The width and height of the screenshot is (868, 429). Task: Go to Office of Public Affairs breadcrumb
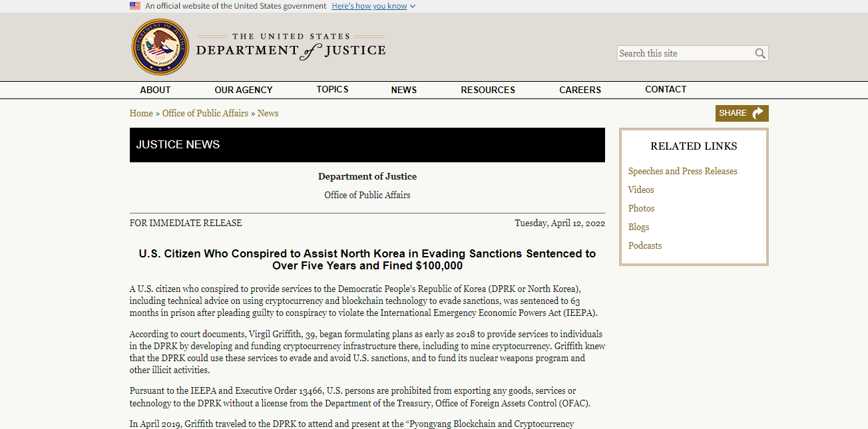205,113
